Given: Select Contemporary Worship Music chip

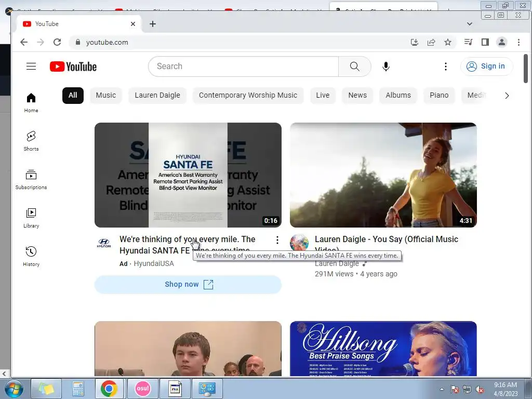Looking at the screenshot, I should [248, 96].
